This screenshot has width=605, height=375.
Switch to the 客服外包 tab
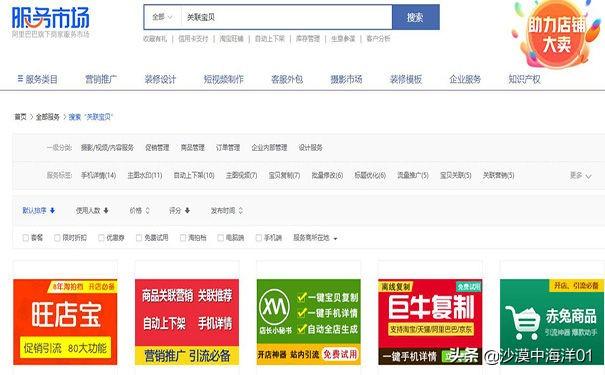287,79
